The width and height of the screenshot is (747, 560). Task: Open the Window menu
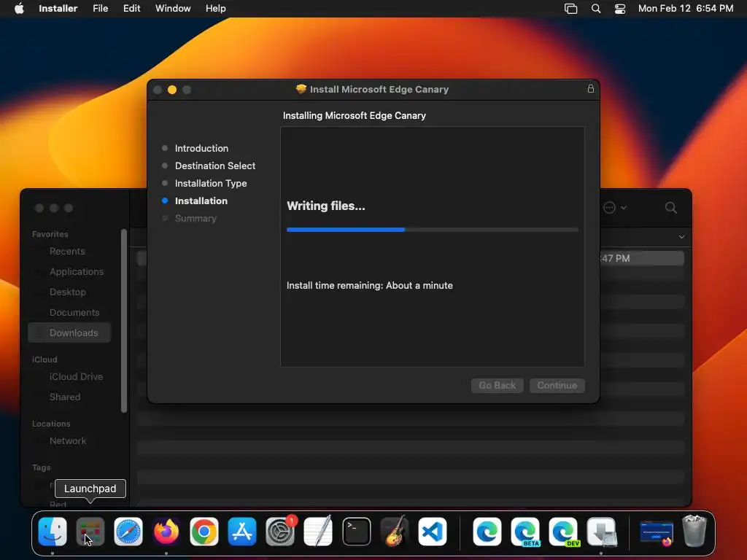coord(173,9)
